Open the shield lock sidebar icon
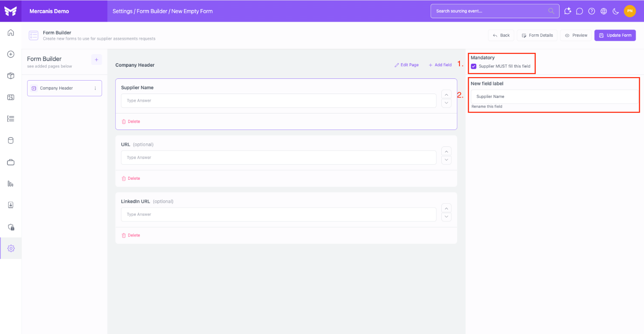 11,227
